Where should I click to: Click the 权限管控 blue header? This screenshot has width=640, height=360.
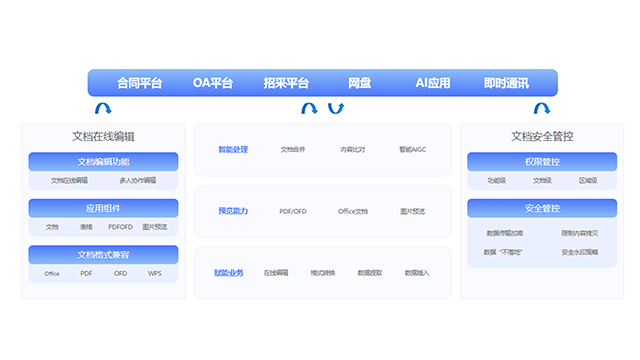(x=542, y=162)
